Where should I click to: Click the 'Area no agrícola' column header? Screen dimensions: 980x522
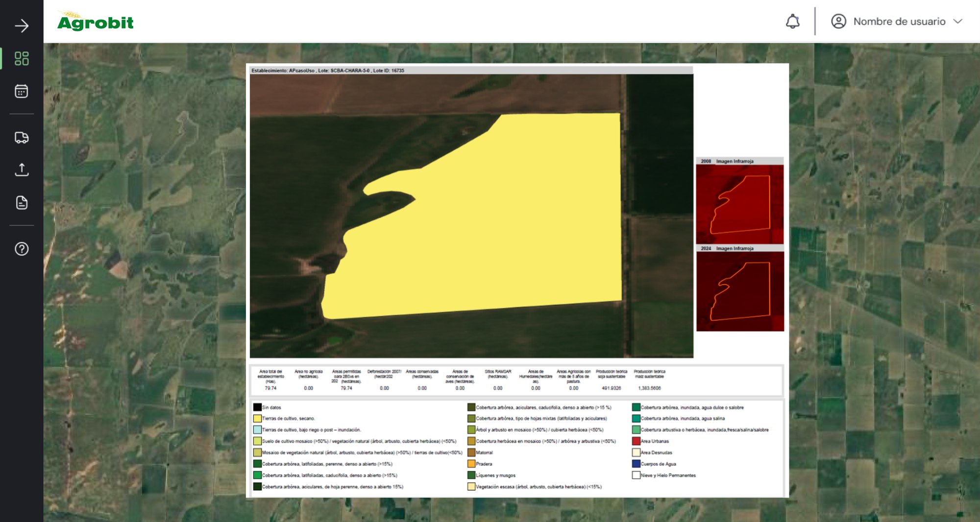tap(309, 374)
